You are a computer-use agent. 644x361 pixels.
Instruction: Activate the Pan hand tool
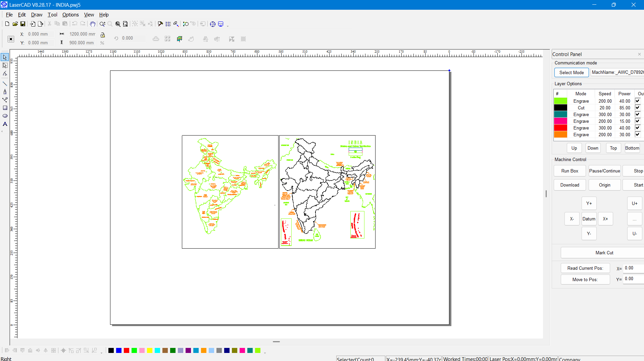93,24
